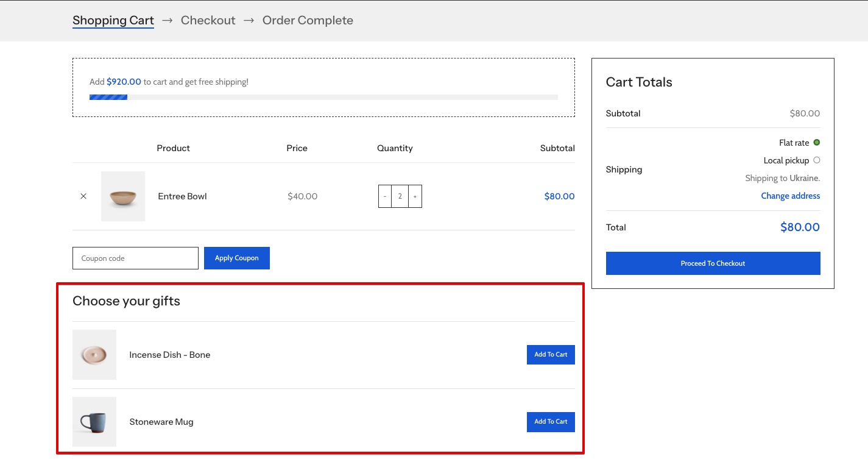View the Incense Dish - Bone thumbnail
This screenshot has width=868, height=459.
[x=94, y=355]
